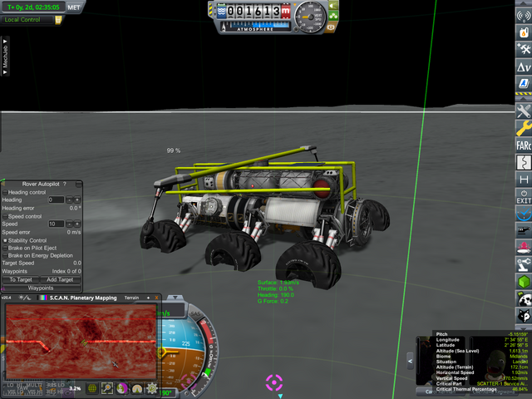The image size is (532, 399).
Task: Decrease Heading with minus button
Action: [x=69, y=199]
